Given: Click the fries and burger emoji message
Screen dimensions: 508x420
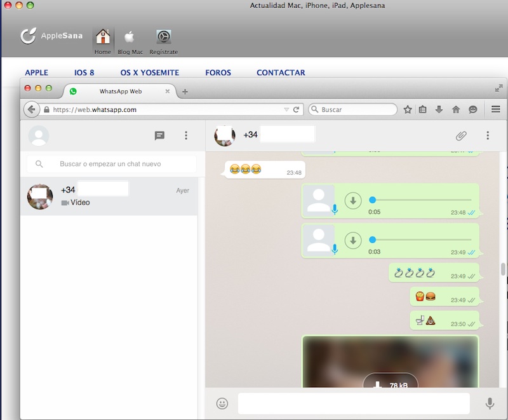Looking at the screenshot, I should click(x=444, y=297).
